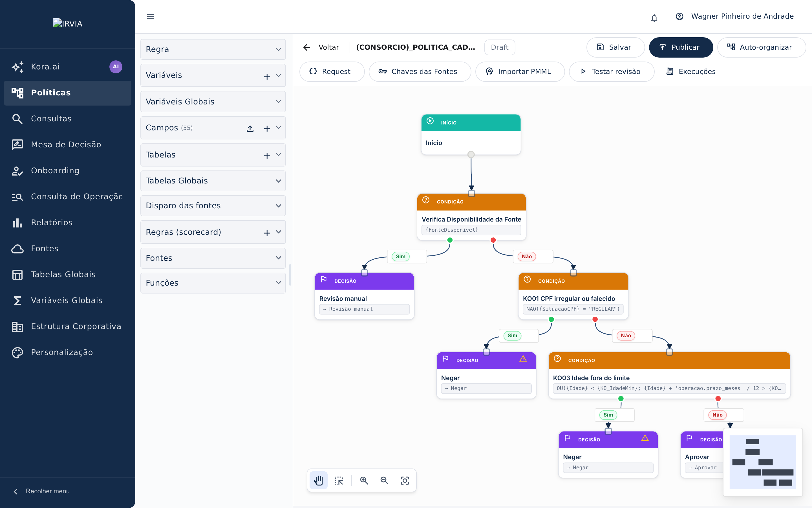Click the user account avatar icon
The height and width of the screenshot is (508, 812).
[679, 16]
